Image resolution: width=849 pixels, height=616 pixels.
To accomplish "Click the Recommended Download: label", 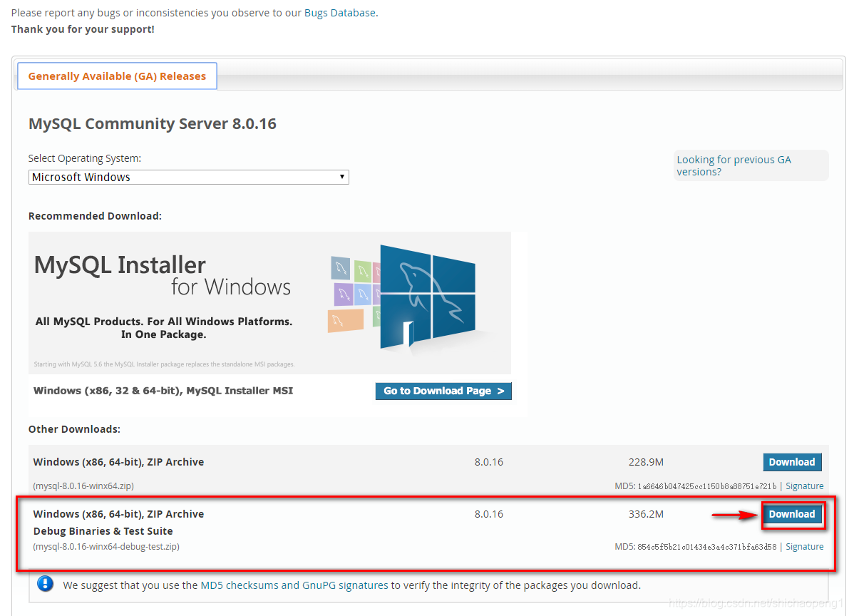I will [95, 215].
